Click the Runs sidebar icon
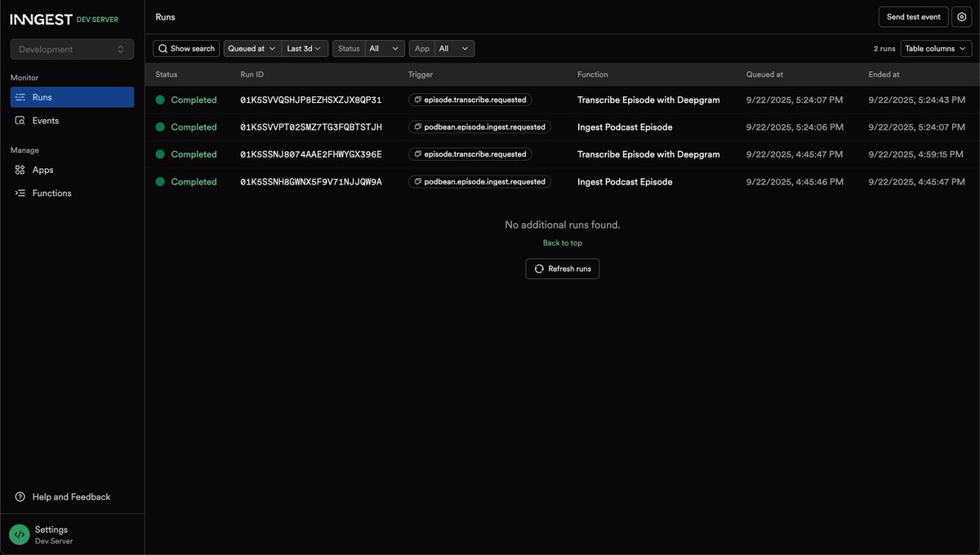 tap(20, 97)
